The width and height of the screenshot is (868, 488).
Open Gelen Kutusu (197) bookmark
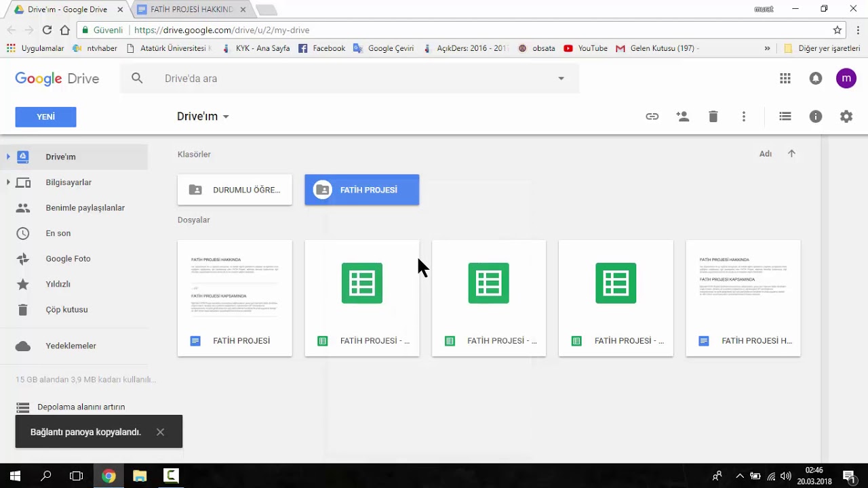coord(657,48)
